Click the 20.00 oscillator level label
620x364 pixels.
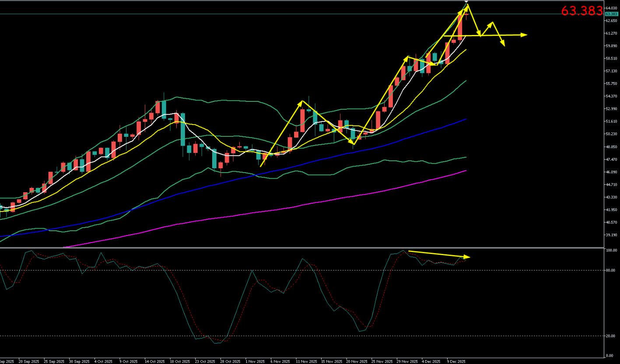(x=610, y=336)
